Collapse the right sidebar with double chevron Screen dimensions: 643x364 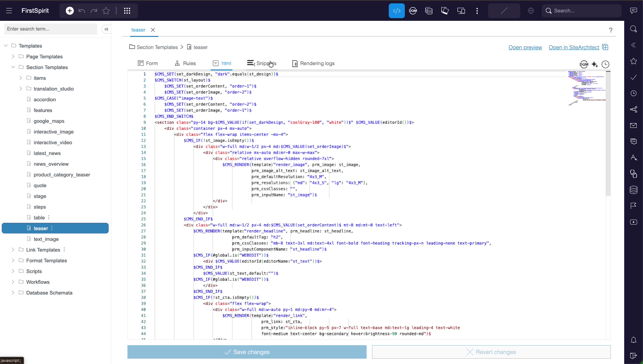pos(633,45)
